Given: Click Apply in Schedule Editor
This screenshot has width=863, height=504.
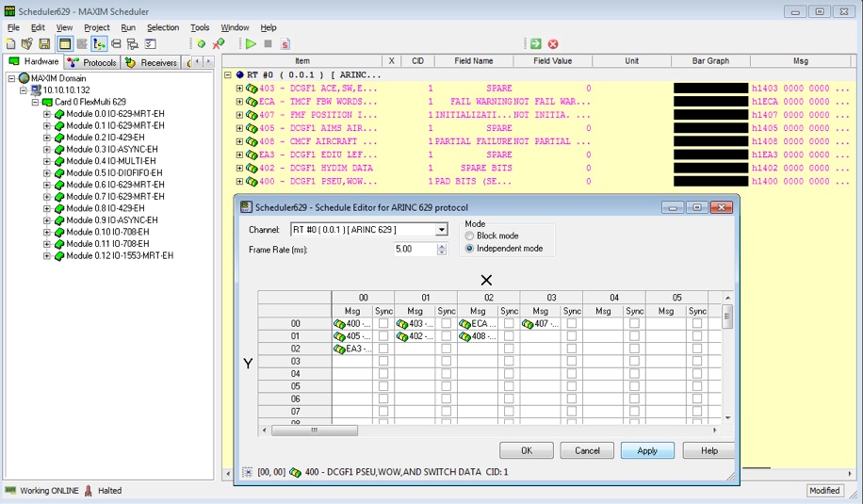Looking at the screenshot, I should click(647, 450).
